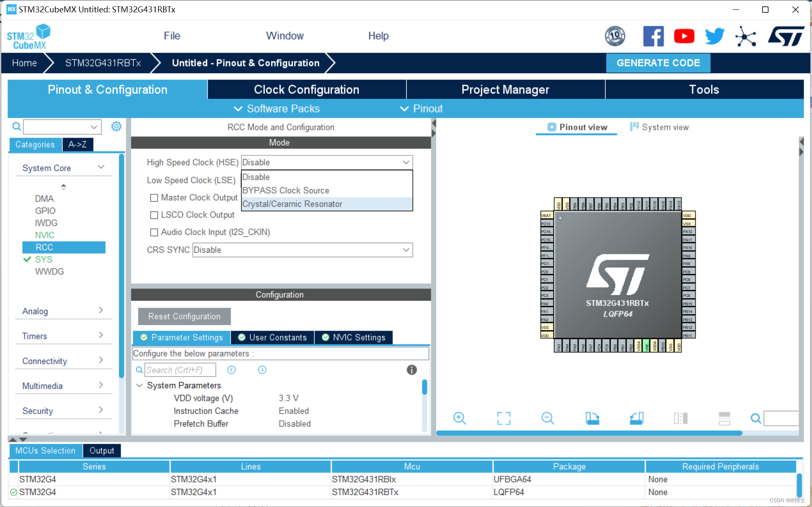Screen dimensions: 812x507
Task: Click the System view grid icon
Action: coord(634,127)
